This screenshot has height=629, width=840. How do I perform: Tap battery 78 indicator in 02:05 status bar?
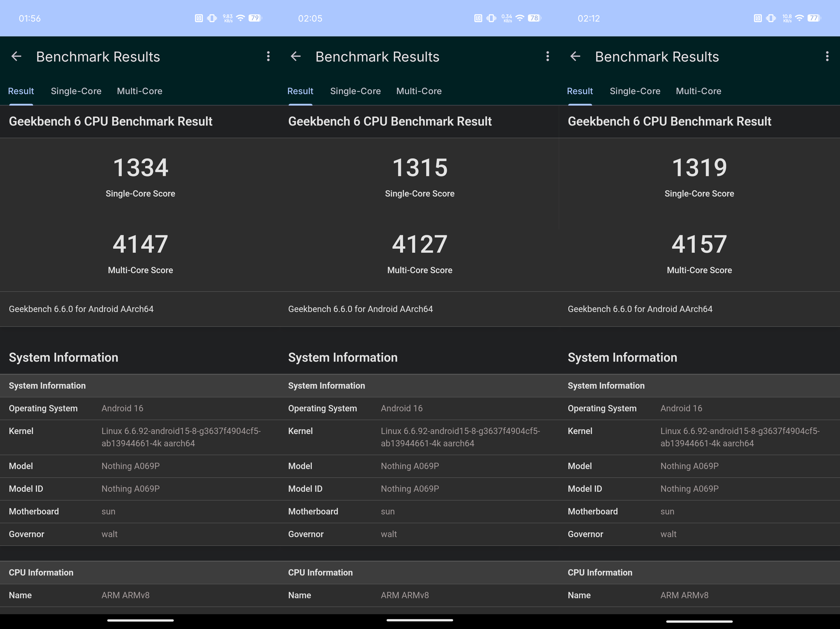click(x=534, y=18)
